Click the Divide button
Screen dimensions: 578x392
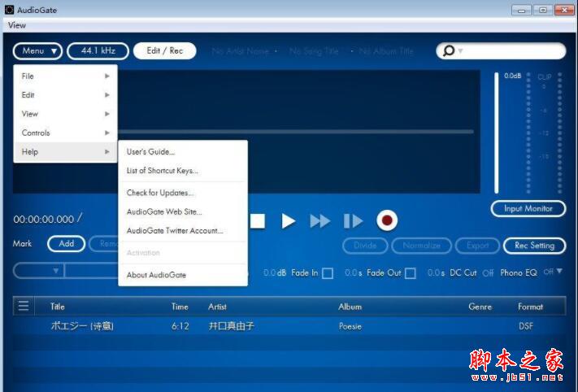point(365,246)
